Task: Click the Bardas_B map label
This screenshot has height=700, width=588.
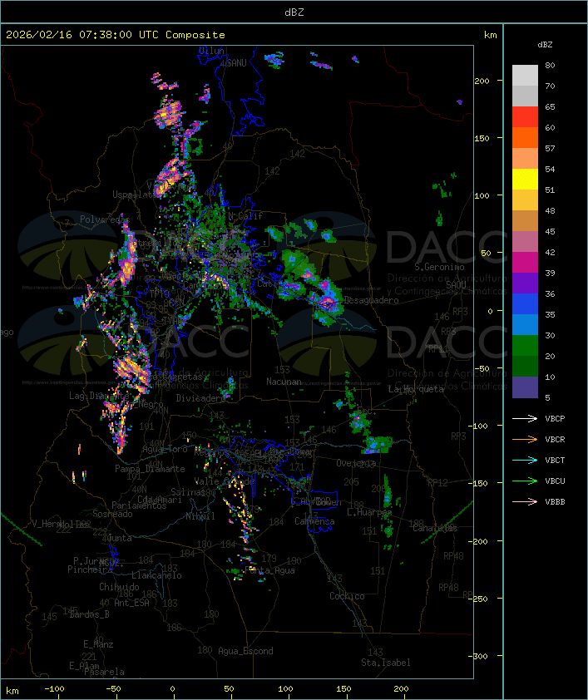Action: pyautogui.click(x=89, y=614)
